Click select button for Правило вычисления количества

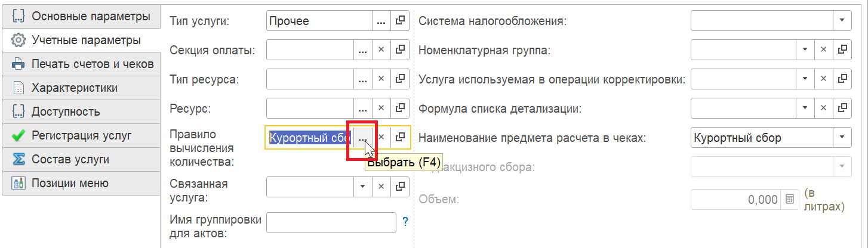point(362,138)
